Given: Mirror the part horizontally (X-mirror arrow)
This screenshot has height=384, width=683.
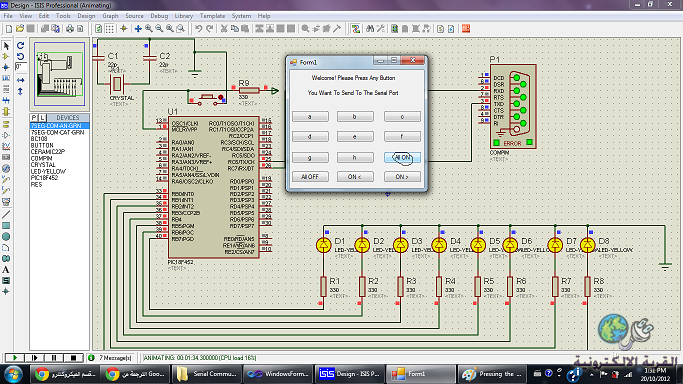Looking at the screenshot, I should coord(20,81).
